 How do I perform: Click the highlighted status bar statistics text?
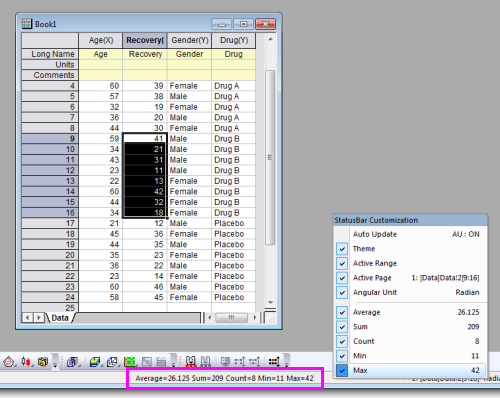click(x=224, y=378)
